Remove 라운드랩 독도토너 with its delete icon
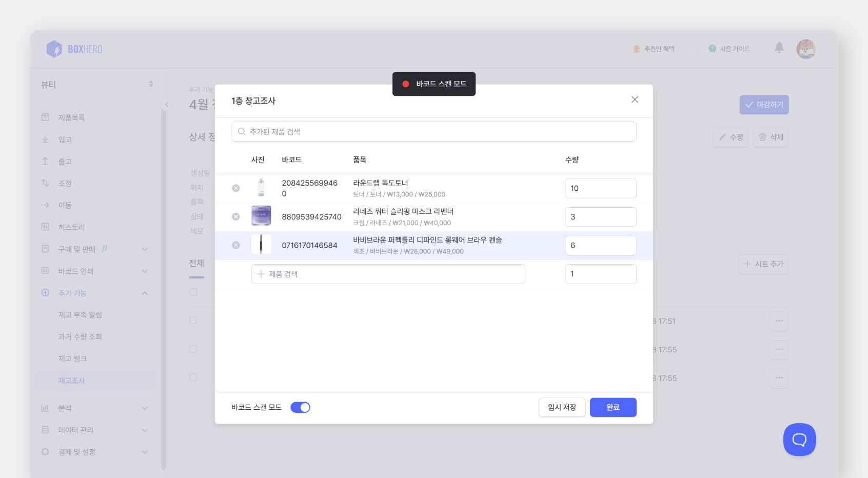Screen dimensions: 868x478 pos(236,188)
